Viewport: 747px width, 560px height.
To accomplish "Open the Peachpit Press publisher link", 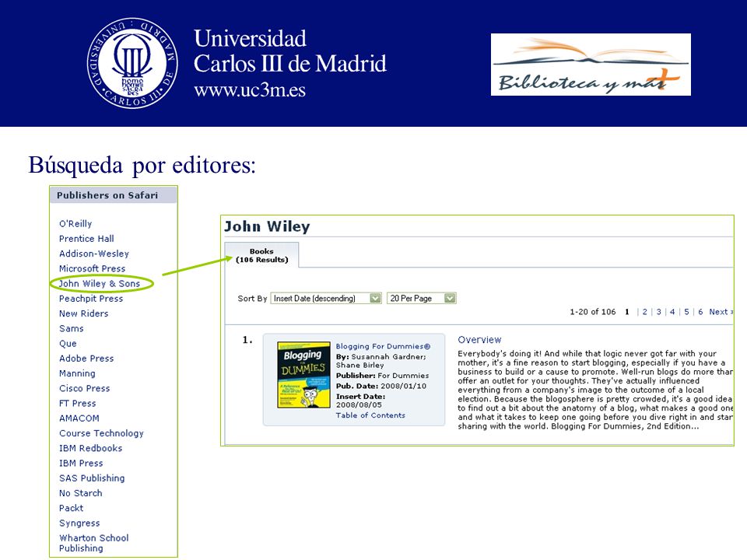I will pos(91,299).
